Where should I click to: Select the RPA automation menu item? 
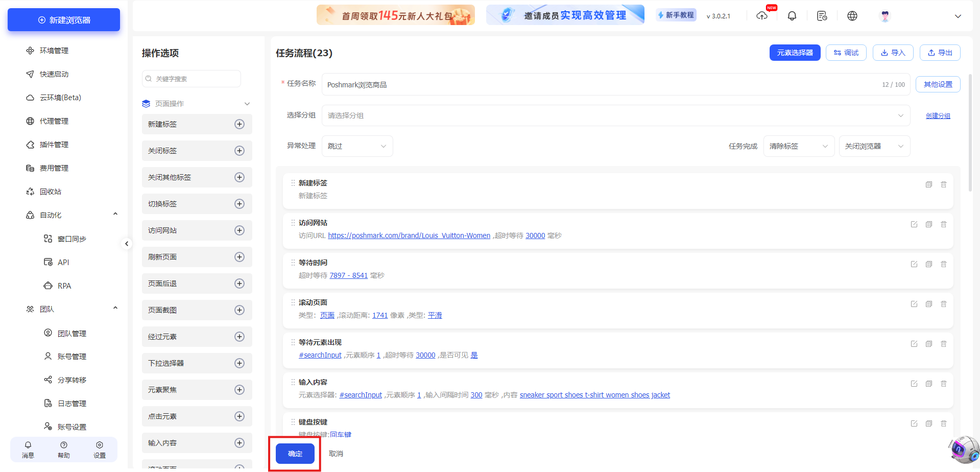click(64, 286)
